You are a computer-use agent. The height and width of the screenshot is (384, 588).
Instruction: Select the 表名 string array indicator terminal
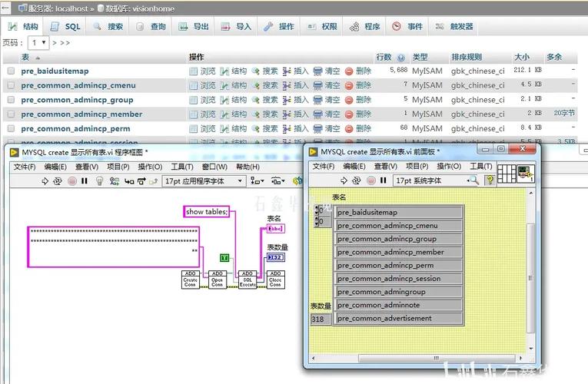pos(276,229)
